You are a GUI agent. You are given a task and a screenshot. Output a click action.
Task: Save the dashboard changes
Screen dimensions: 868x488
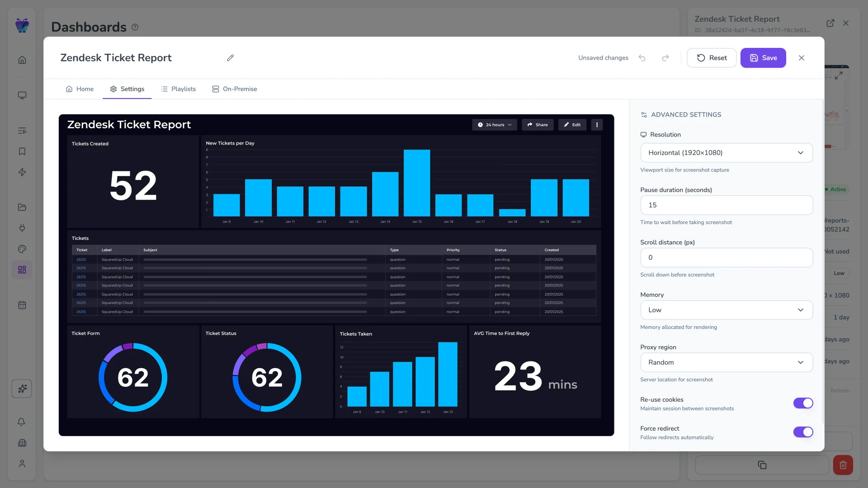coord(763,58)
